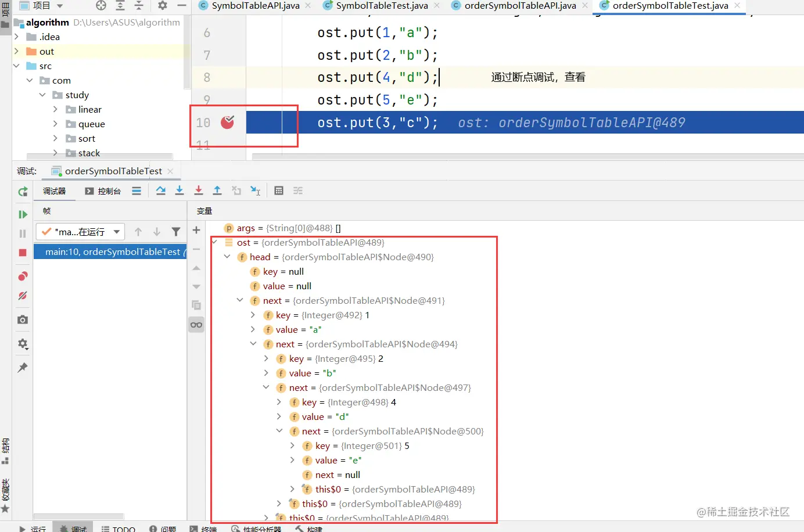Collapse the study package
The height and width of the screenshot is (532, 804).
pyautogui.click(x=42, y=95)
